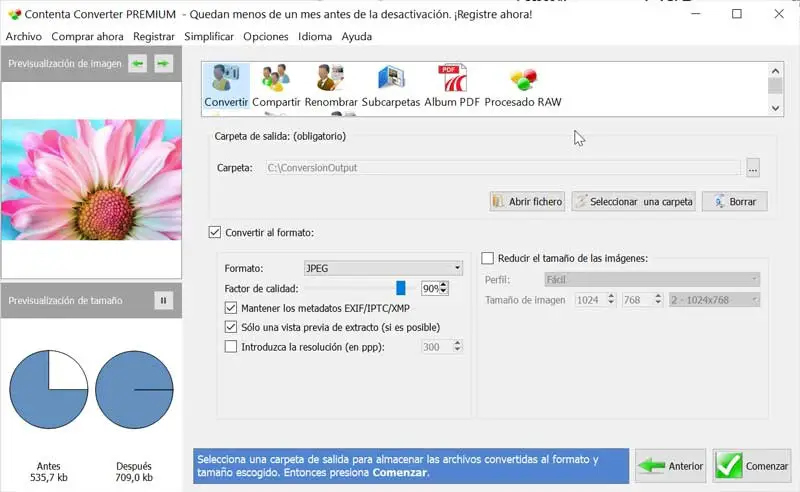Pause the size preview
The image size is (800, 492).
click(163, 301)
